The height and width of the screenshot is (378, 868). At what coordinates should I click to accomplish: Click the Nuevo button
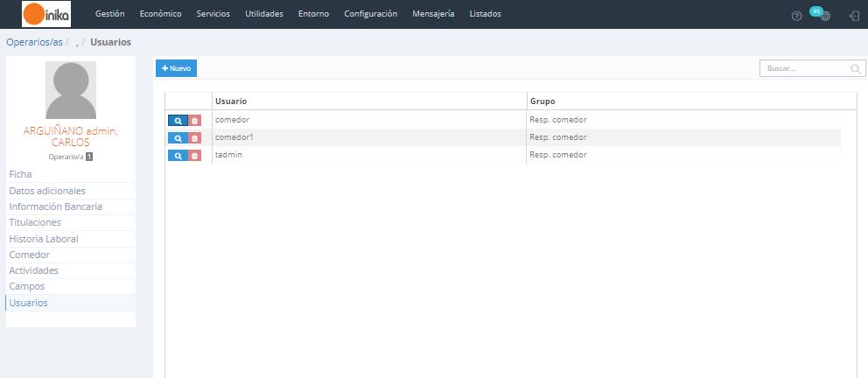click(x=177, y=68)
